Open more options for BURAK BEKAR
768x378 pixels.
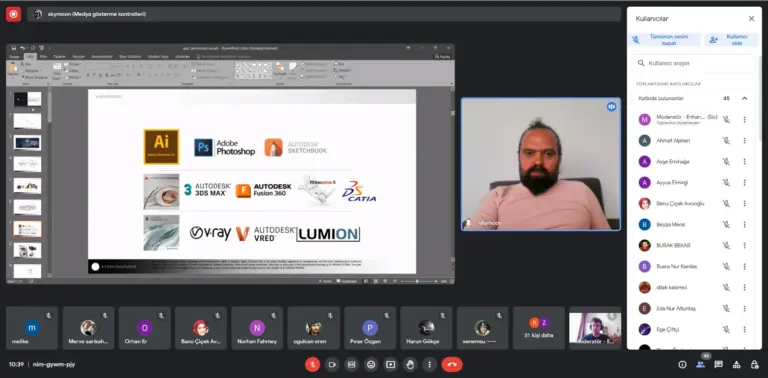click(744, 245)
